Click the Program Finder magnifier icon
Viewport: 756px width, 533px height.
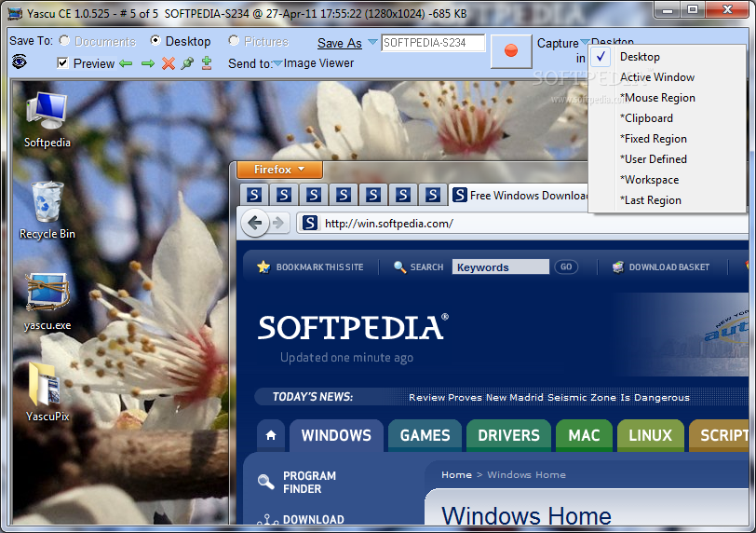coord(266,482)
